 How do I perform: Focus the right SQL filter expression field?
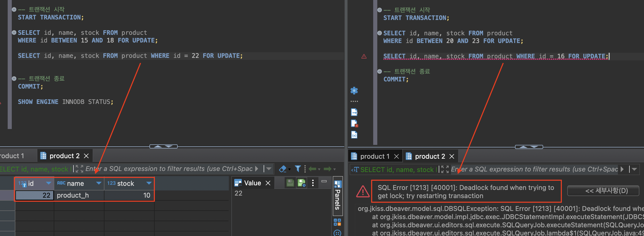pyautogui.click(x=534, y=169)
